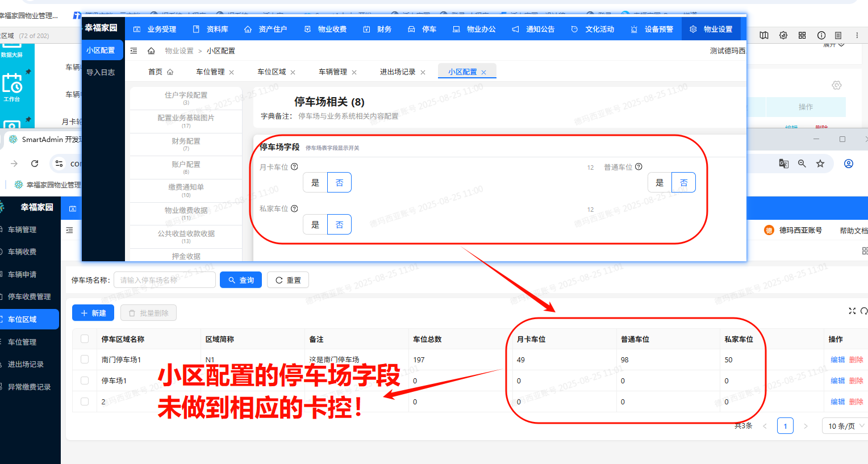Open the browser zoom magnifier icon
This screenshot has width=868, height=464.
point(802,164)
